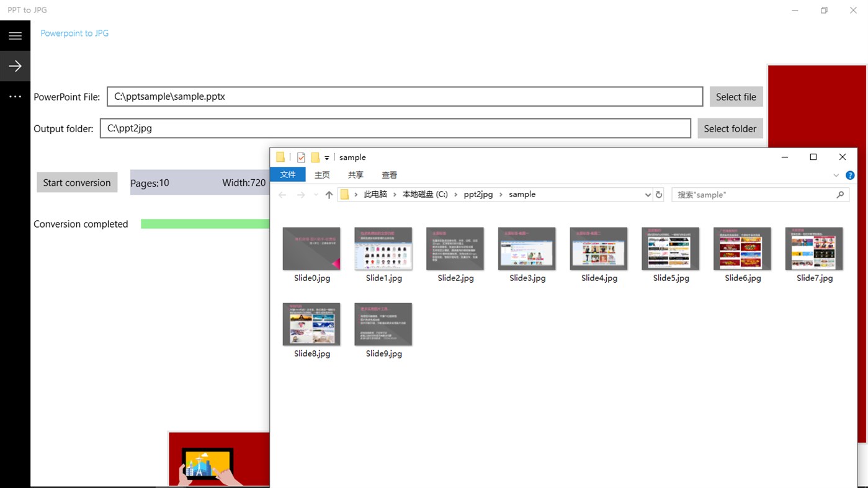The image size is (868, 488).
Task: Open the hamburger menu in PPT to JPG
Action: [15, 35]
